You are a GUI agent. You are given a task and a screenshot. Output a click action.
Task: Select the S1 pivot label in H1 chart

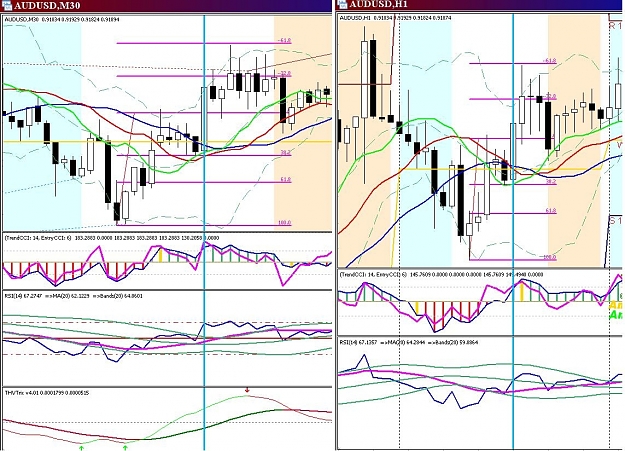click(616, 221)
